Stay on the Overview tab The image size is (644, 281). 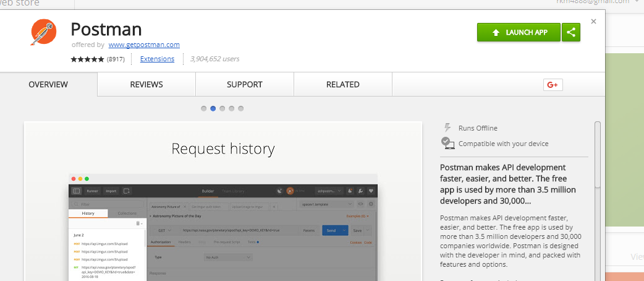click(x=48, y=84)
